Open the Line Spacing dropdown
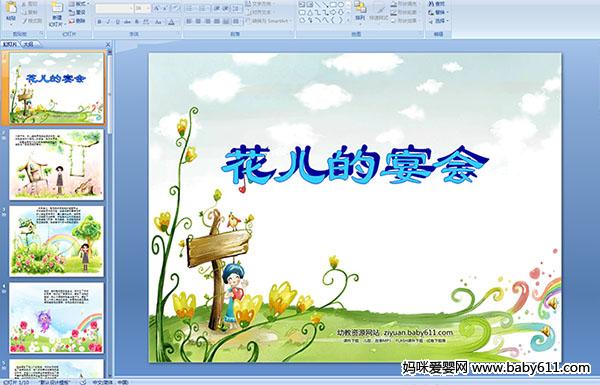This screenshot has width=600, height=385. (x=237, y=8)
